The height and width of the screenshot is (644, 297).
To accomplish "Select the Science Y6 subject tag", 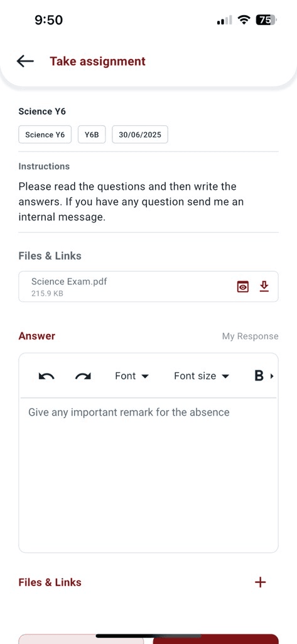I will (x=45, y=135).
